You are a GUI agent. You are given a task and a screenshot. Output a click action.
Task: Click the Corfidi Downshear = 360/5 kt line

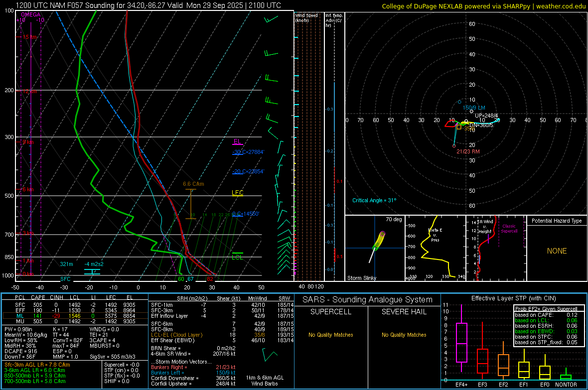pos(193,378)
